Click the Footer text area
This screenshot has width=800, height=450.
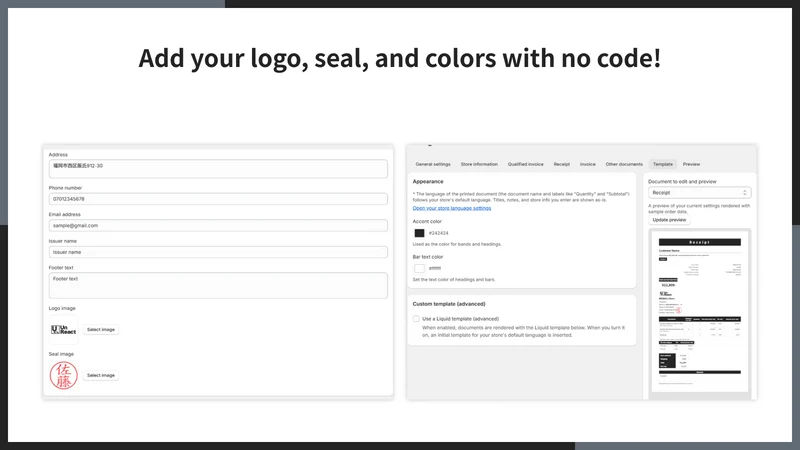[x=218, y=285]
